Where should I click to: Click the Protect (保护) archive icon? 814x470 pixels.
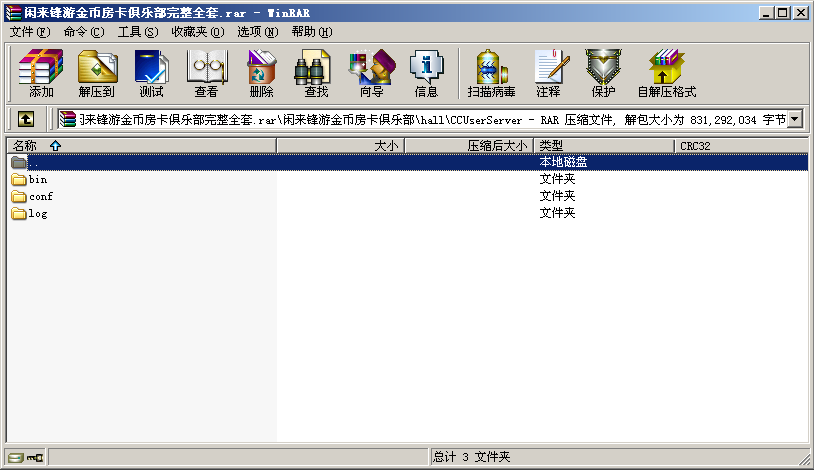(603, 73)
